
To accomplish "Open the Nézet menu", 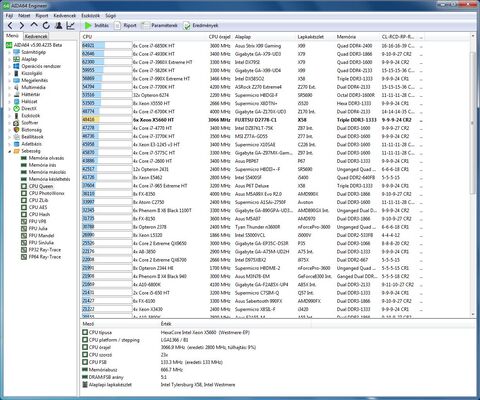I will 24,16.
